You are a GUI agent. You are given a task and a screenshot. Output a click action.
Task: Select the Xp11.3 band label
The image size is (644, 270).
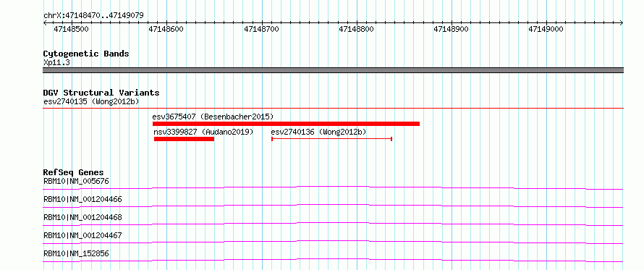point(56,63)
